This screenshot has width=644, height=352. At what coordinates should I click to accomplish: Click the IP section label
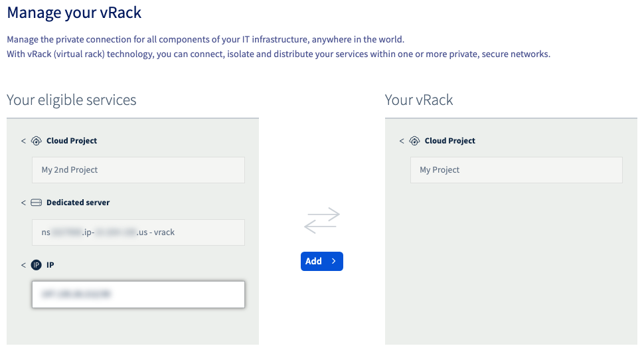50,265
